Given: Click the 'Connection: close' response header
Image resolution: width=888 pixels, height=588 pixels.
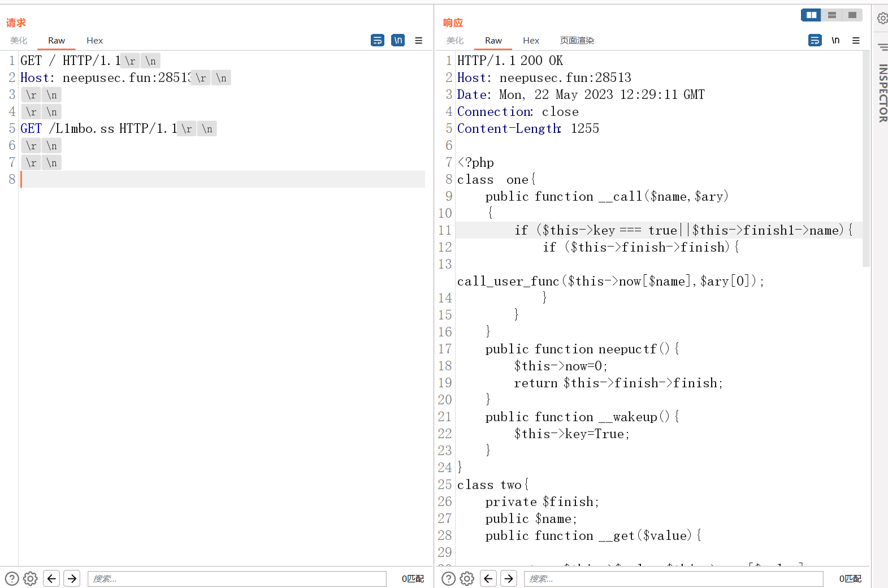Looking at the screenshot, I should click(x=518, y=111).
